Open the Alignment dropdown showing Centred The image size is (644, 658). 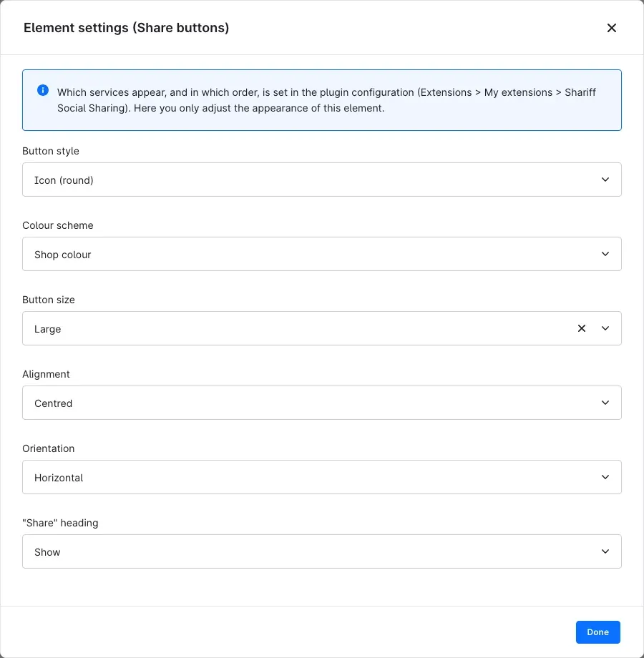point(321,403)
